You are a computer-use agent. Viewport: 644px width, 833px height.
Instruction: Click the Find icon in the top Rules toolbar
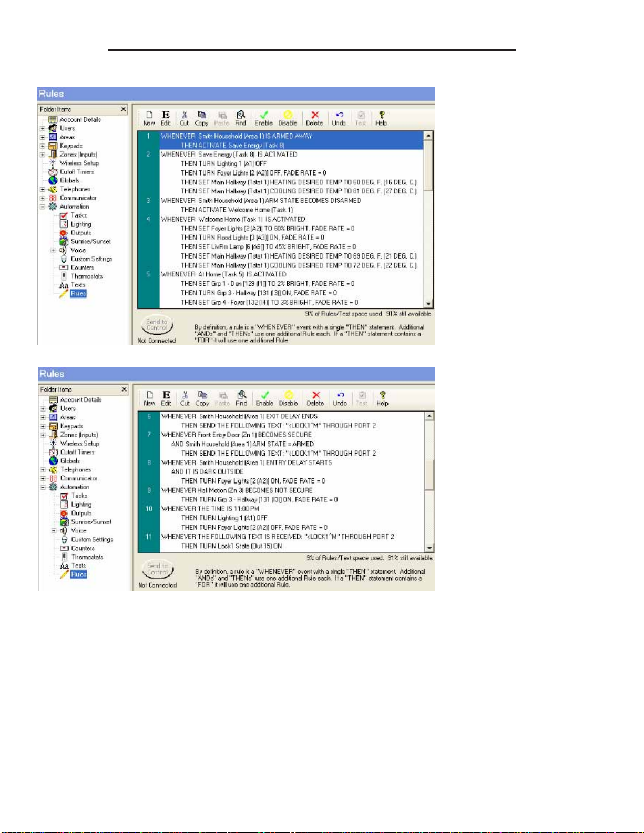pyautogui.click(x=241, y=118)
